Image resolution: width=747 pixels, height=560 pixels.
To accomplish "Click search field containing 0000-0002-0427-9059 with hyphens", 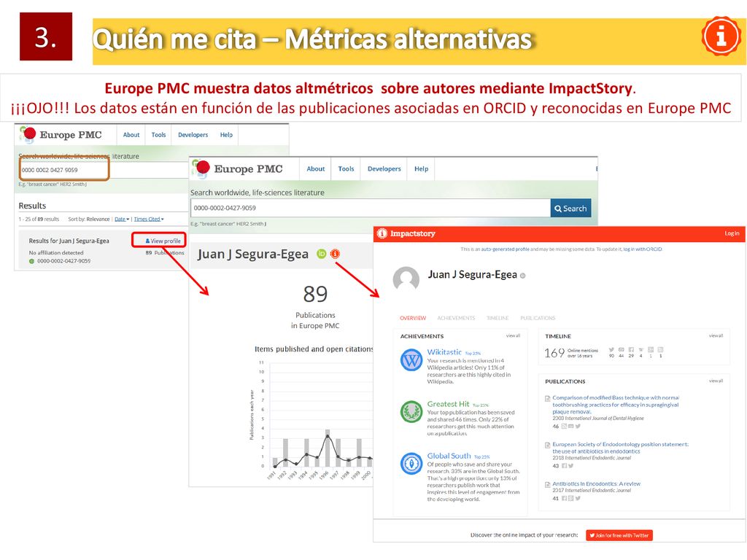I will pyautogui.click(x=370, y=208).
